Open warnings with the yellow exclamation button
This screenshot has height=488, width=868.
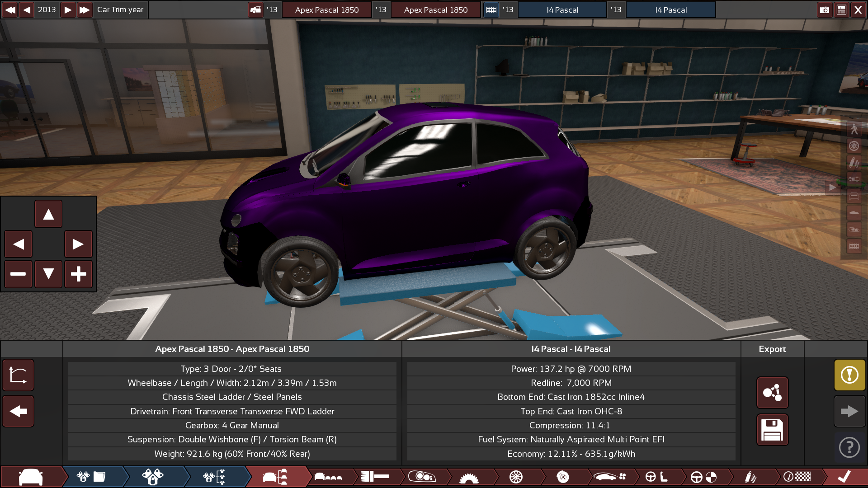coord(849,375)
